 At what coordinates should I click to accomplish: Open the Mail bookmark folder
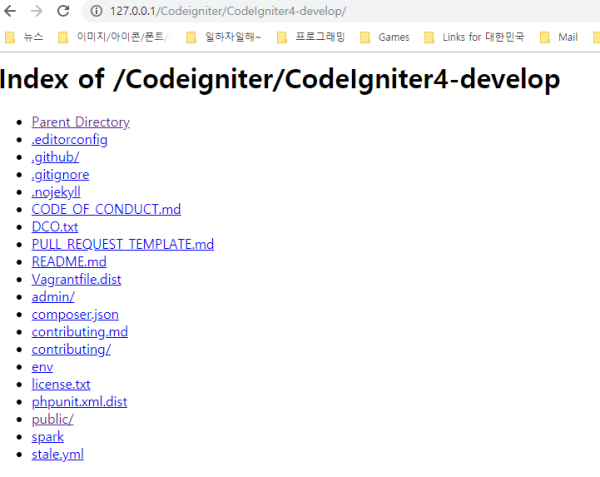(x=559, y=38)
